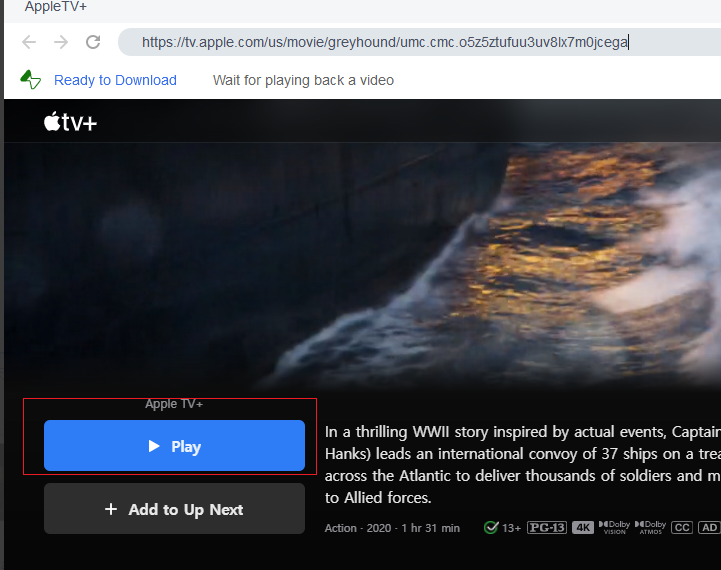Open the Ready to Download link
Image resolution: width=721 pixels, height=570 pixels.
click(x=115, y=80)
